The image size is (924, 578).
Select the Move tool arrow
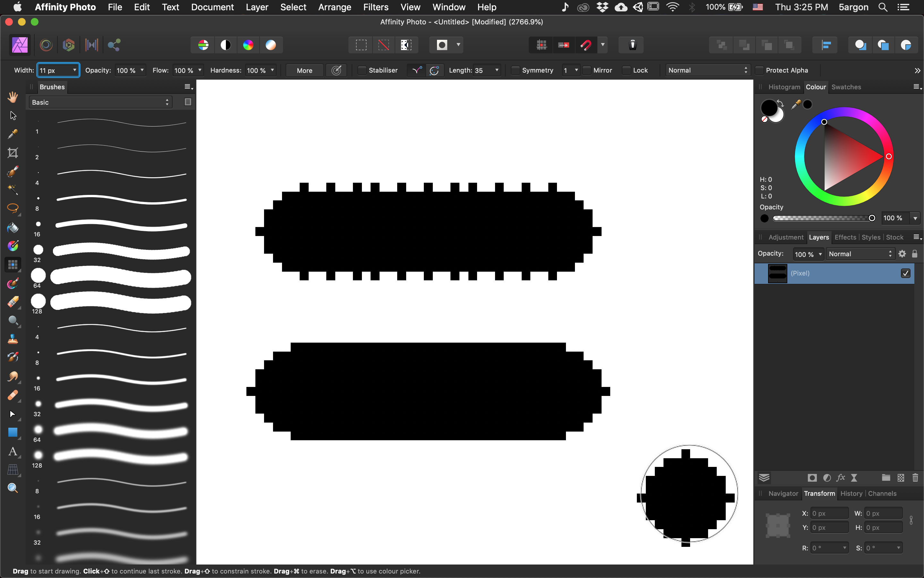(13, 116)
